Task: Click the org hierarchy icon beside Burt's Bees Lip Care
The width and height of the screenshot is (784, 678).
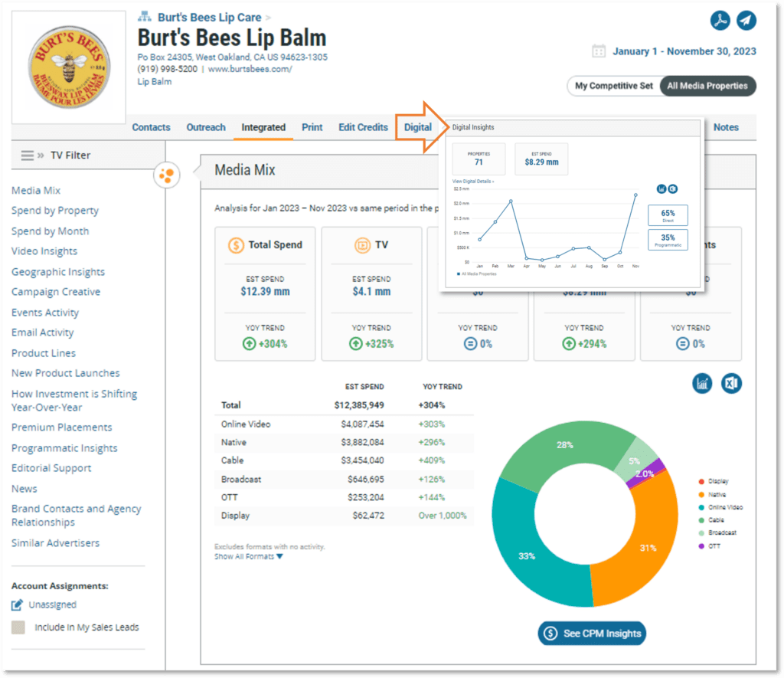Action: (x=145, y=17)
